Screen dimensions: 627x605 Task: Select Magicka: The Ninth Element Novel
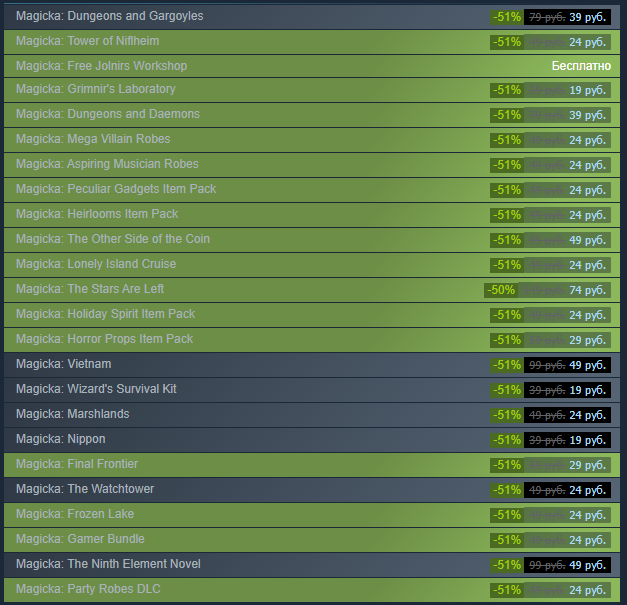tap(312, 565)
